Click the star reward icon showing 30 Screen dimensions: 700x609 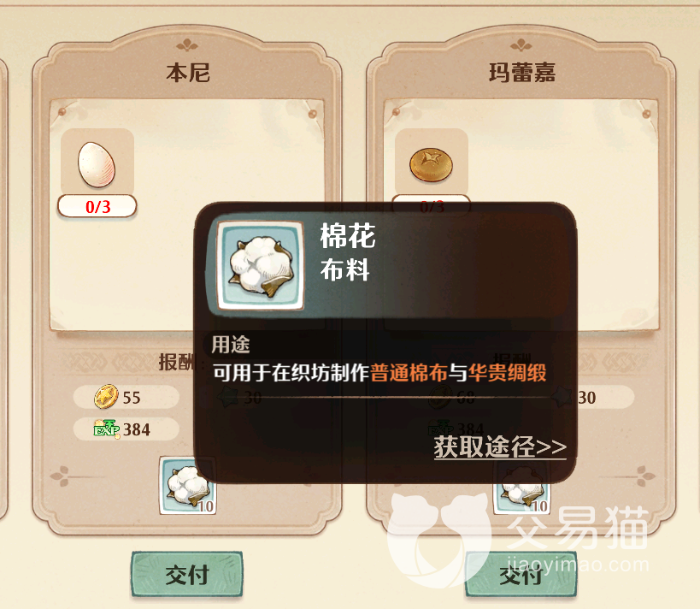(x=561, y=397)
